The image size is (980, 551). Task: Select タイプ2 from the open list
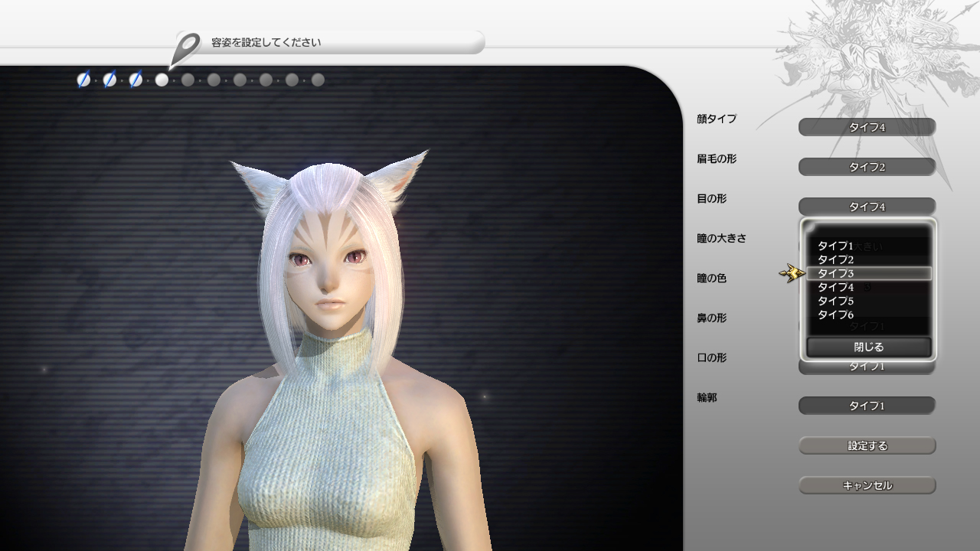point(835,259)
